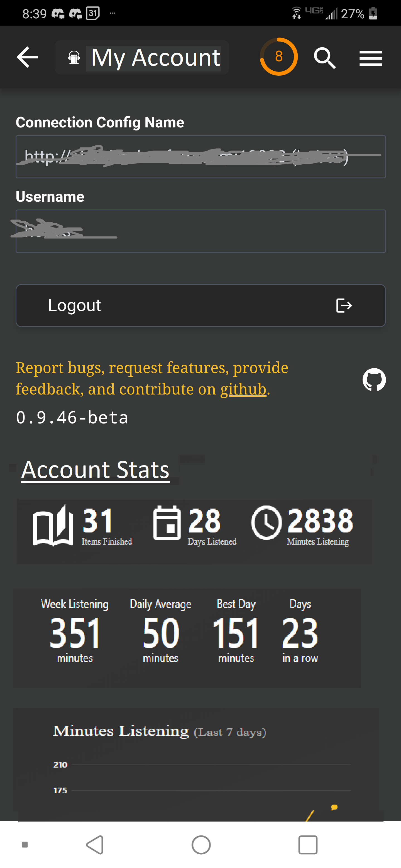Tap the clock Minutes Listening icon
The height and width of the screenshot is (868, 401).
pos(266,523)
